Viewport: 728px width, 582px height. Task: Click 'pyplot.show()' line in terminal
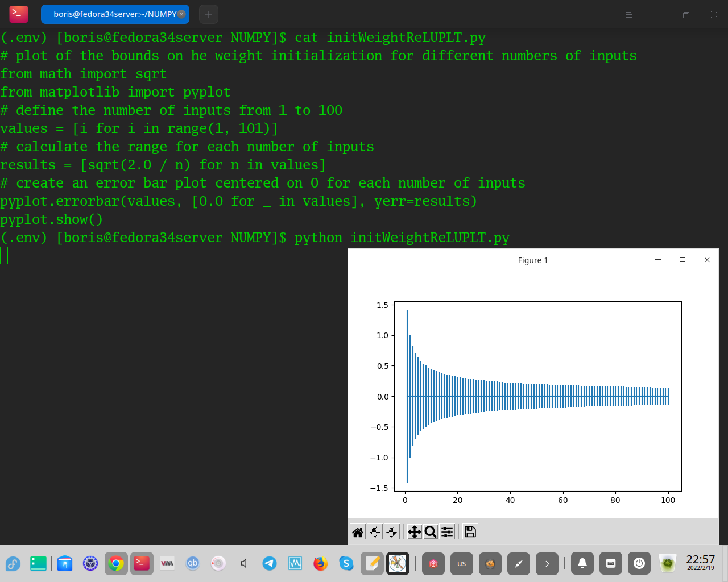[52, 219]
